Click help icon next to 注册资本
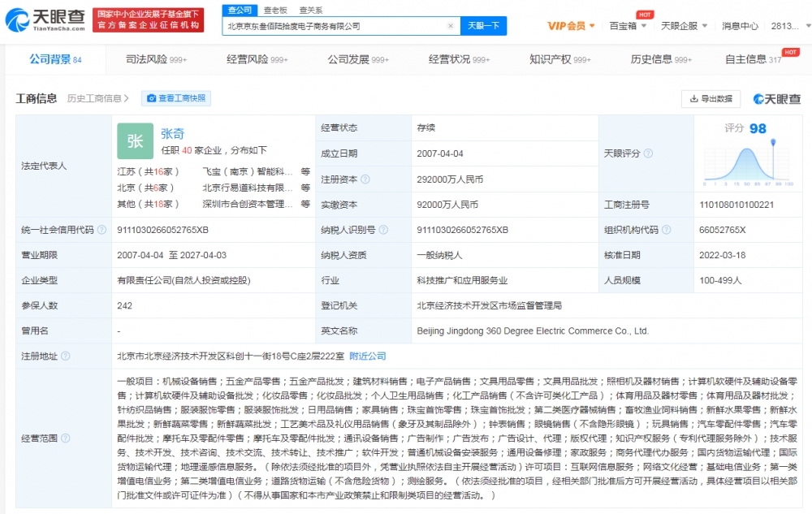 tap(365, 179)
